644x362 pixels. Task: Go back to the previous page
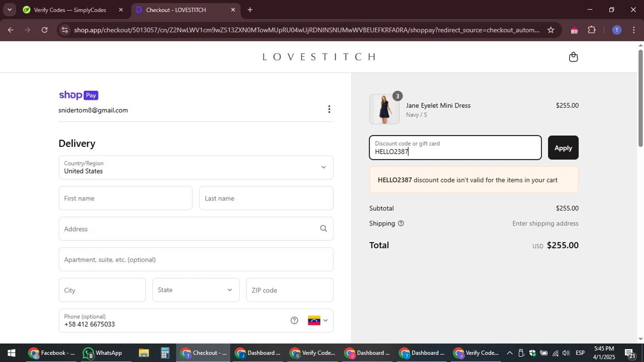tap(11, 30)
